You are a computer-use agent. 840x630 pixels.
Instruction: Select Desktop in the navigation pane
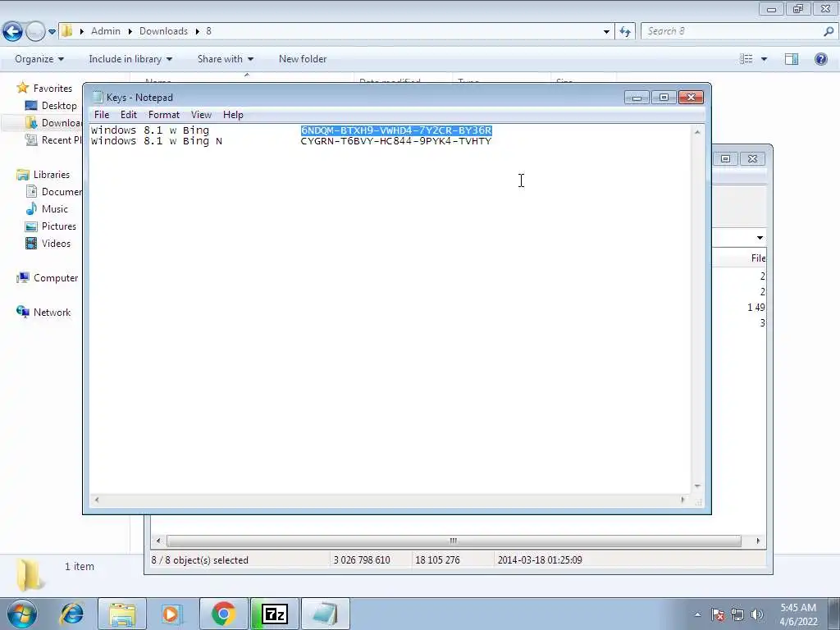point(59,106)
